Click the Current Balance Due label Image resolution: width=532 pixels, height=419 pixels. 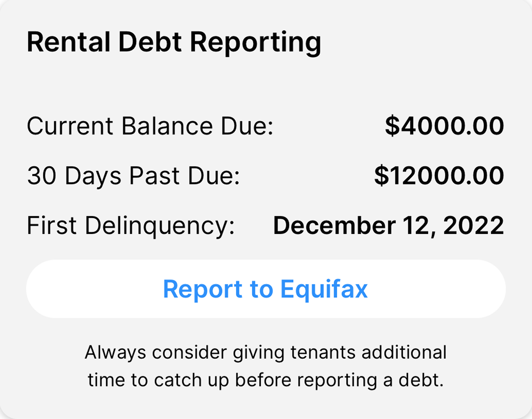pyautogui.click(x=150, y=126)
